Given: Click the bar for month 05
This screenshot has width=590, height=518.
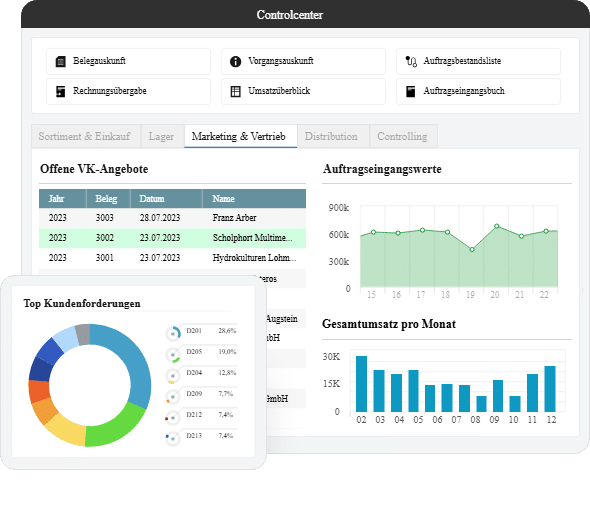Looking at the screenshot, I should [414, 391].
